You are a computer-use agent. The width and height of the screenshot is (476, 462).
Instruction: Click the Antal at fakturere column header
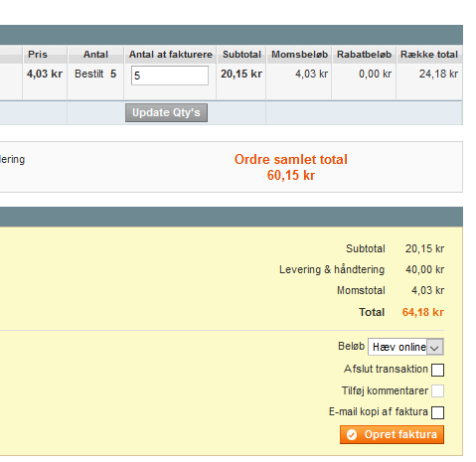171,55
